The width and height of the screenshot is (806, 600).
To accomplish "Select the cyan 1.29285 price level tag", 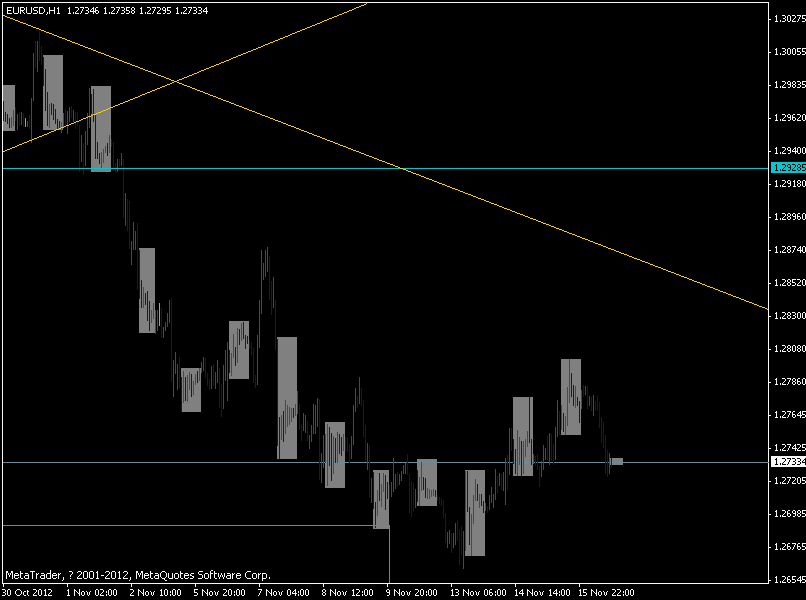I will [x=789, y=168].
